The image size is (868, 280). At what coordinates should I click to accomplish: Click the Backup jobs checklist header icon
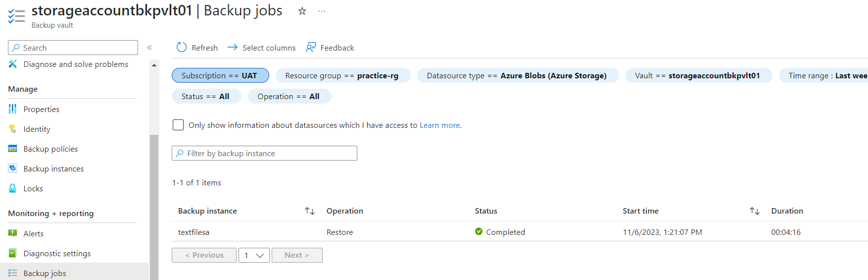pyautogui.click(x=16, y=16)
